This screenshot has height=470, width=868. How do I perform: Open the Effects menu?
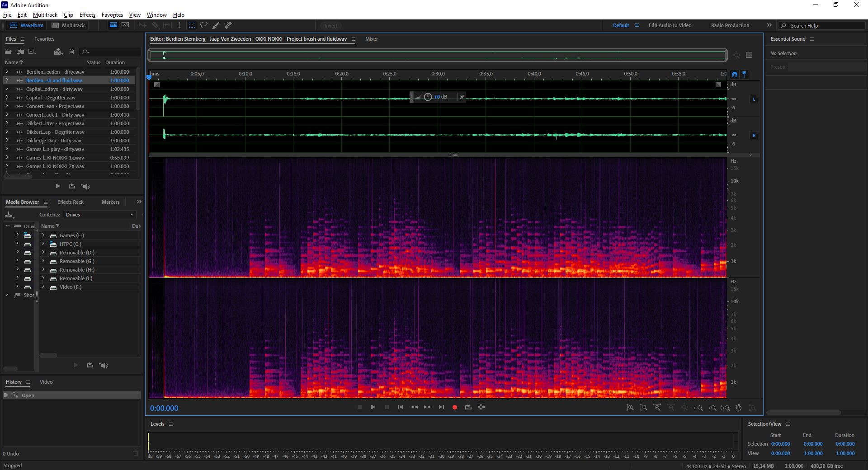coord(87,15)
